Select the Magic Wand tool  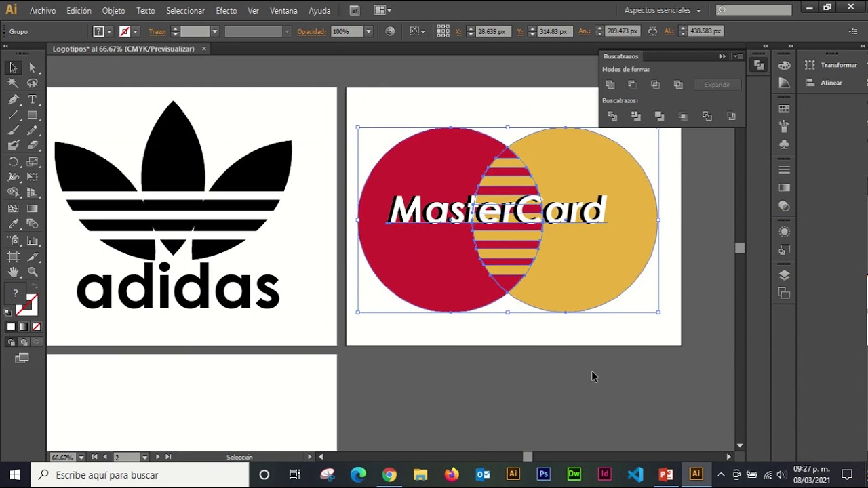click(x=13, y=83)
